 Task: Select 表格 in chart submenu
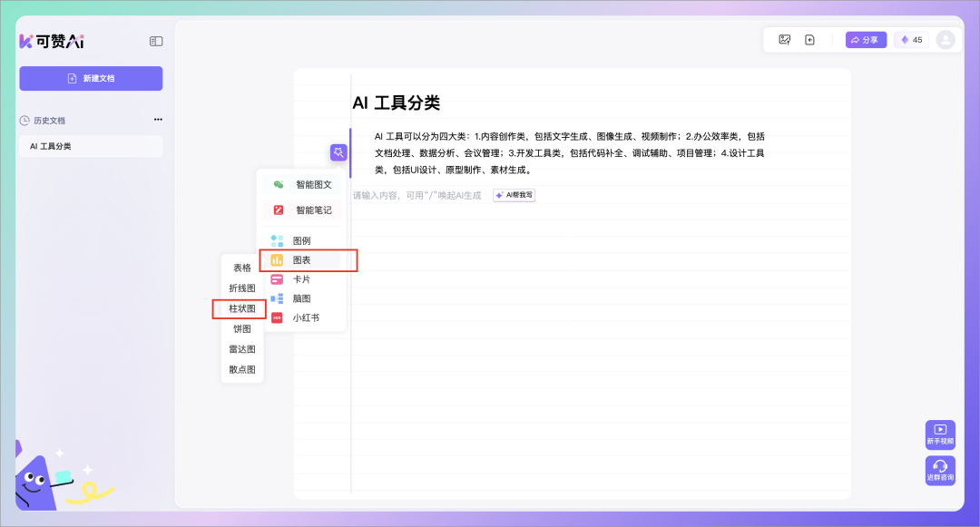tap(242, 268)
